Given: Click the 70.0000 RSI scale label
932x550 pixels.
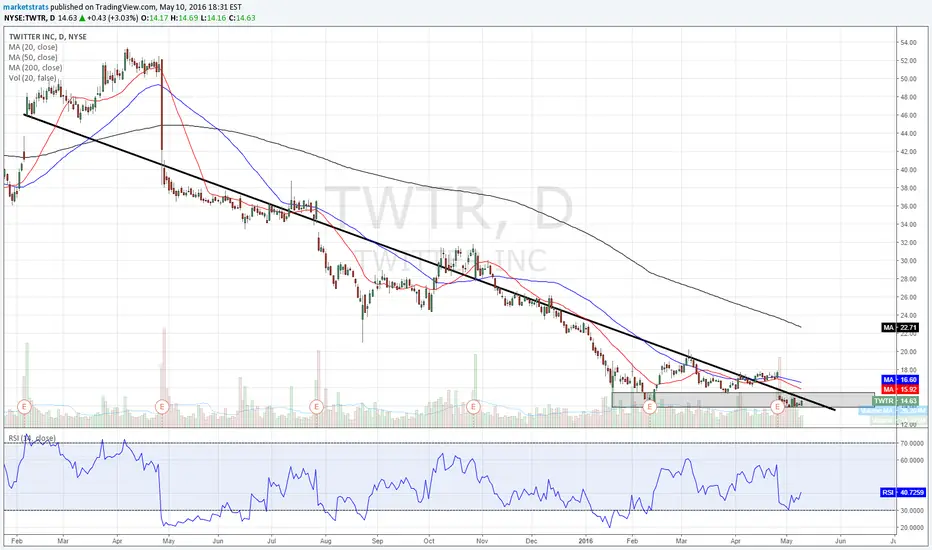Looking at the screenshot, I should (x=911, y=444).
